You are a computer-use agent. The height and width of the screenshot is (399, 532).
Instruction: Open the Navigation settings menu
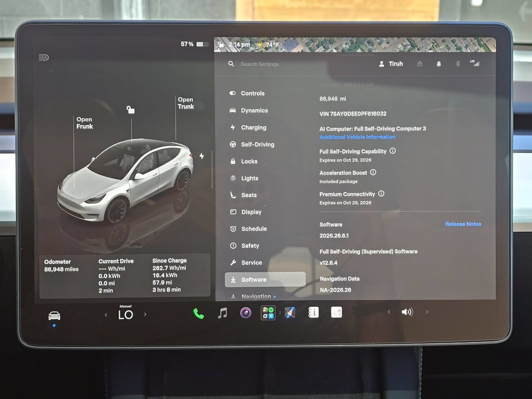[x=253, y=296]
